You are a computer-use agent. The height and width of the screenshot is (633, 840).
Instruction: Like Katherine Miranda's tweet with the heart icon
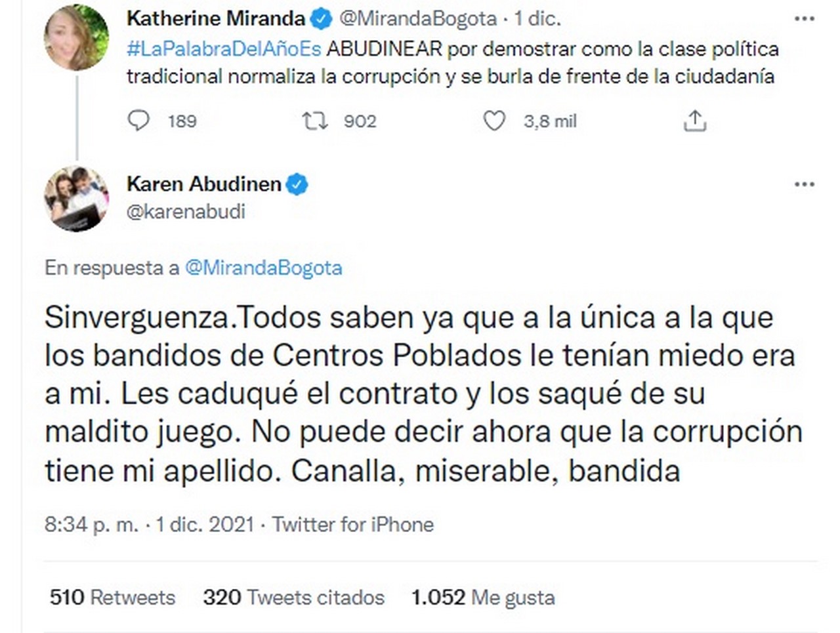pos(494,121)
